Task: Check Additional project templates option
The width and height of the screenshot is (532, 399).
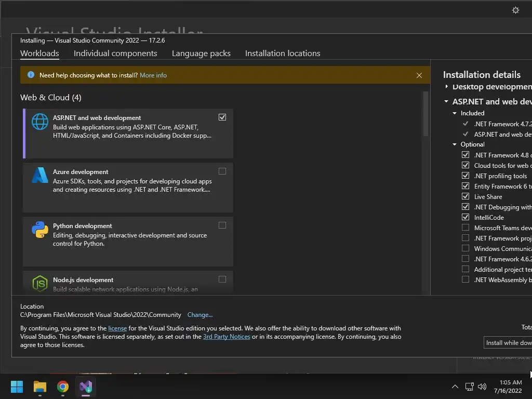Action: point(465,269)
